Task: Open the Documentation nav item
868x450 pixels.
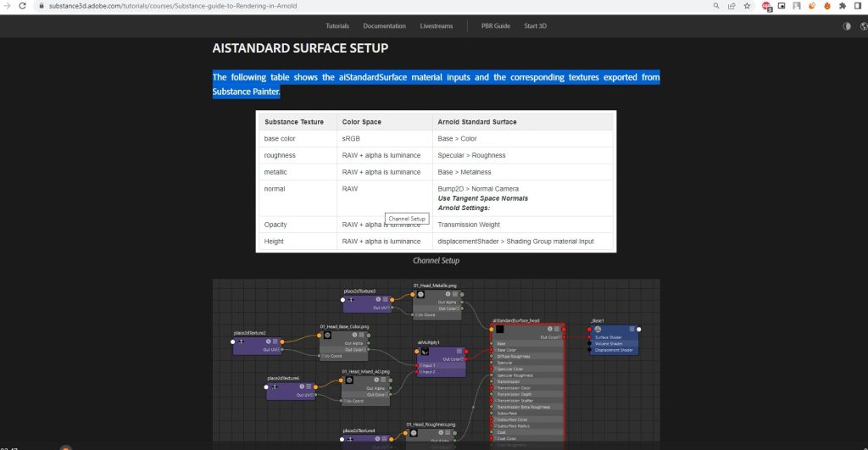Action: point(384,26)
